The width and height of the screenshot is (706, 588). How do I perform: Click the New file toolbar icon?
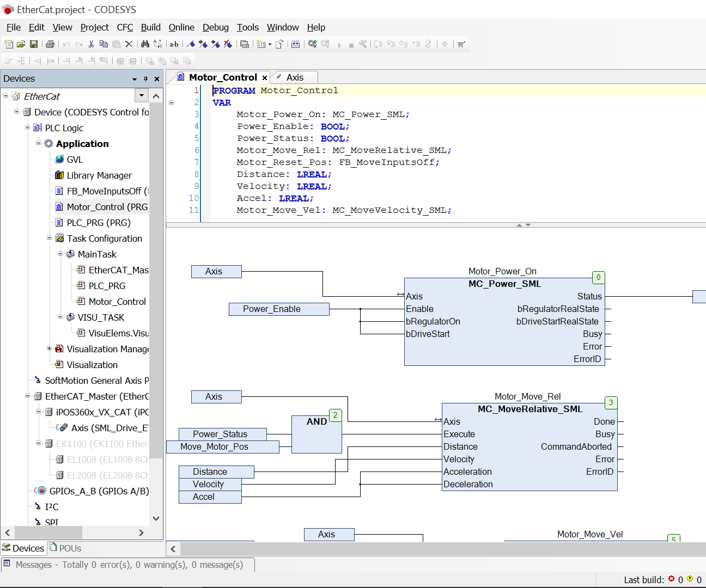click(9, 44)
